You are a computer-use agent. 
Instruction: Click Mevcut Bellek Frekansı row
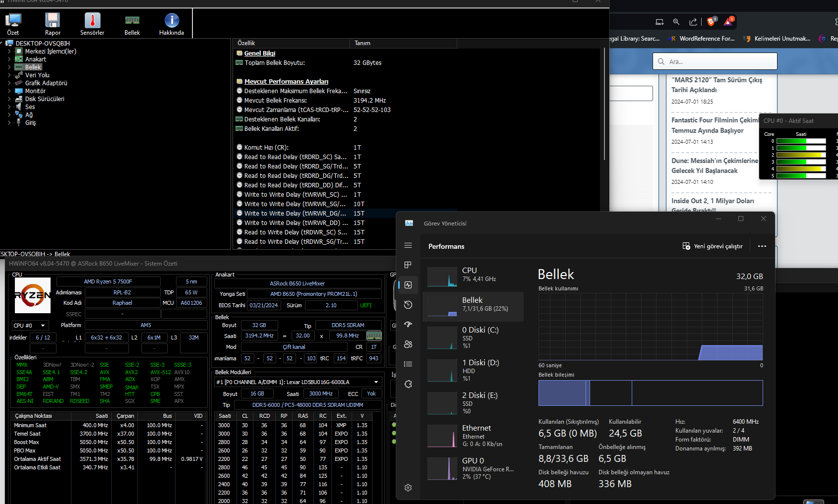tap(345, 101)
